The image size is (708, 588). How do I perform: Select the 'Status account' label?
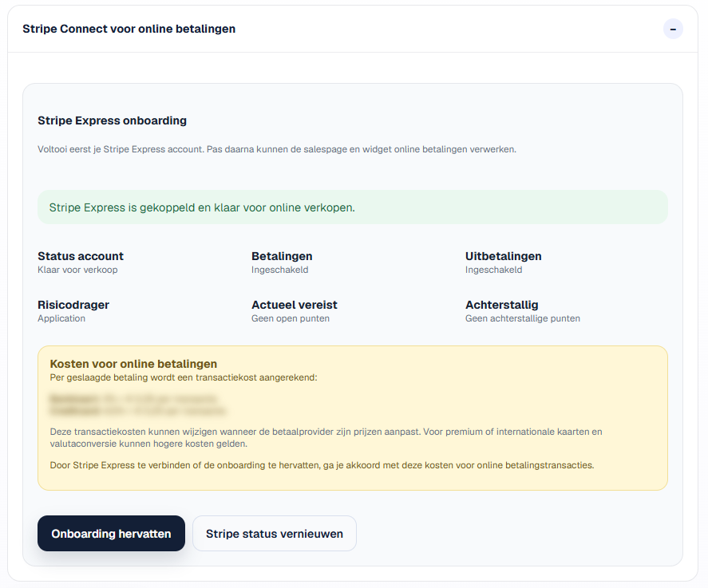[81, 256]
